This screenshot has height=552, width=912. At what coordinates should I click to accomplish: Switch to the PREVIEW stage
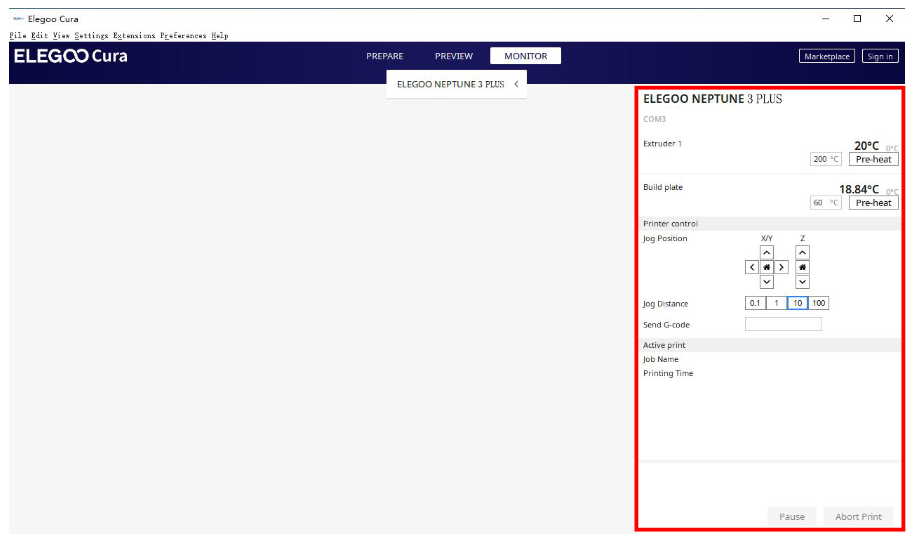pos(454,56)
